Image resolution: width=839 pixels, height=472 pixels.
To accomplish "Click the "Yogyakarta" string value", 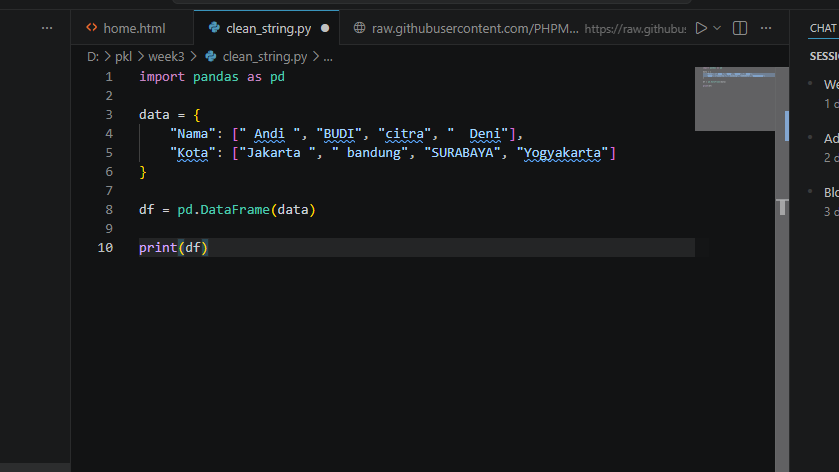I will [x=562, y=153].
